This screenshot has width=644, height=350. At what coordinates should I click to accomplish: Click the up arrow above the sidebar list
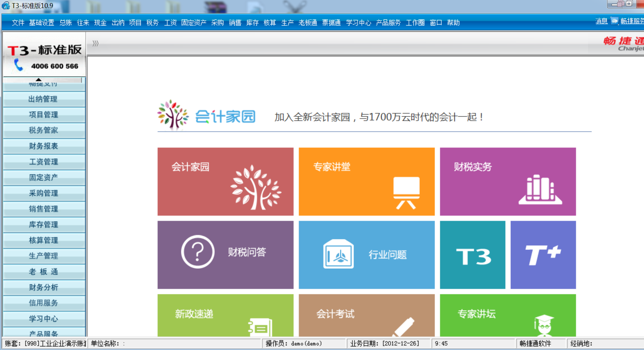[x=38, y=80]
